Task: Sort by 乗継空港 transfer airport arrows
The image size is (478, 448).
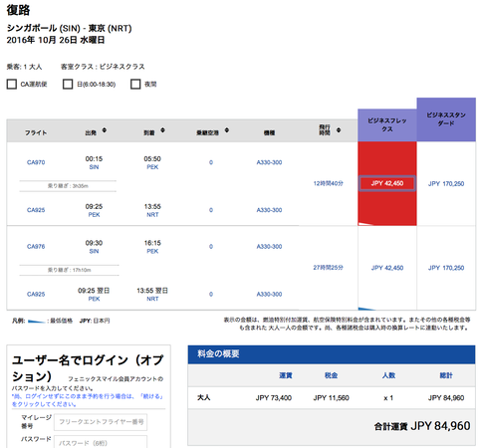Action: pyautogui.click(x=227, y=130)
